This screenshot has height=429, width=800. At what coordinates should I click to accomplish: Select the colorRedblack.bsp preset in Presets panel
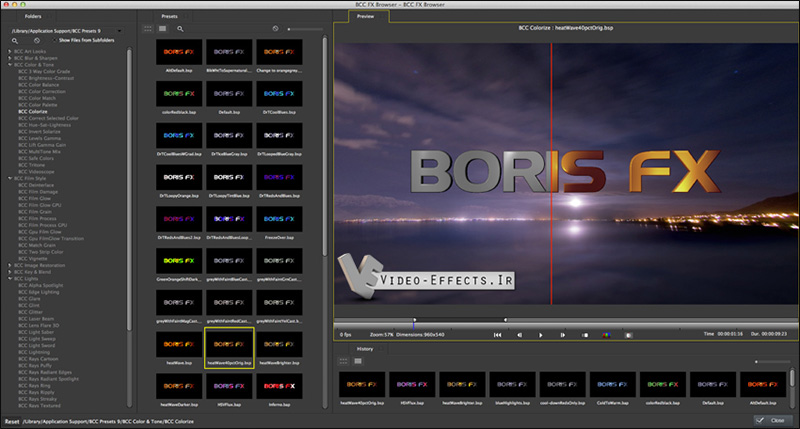click(x=179, y=94)
